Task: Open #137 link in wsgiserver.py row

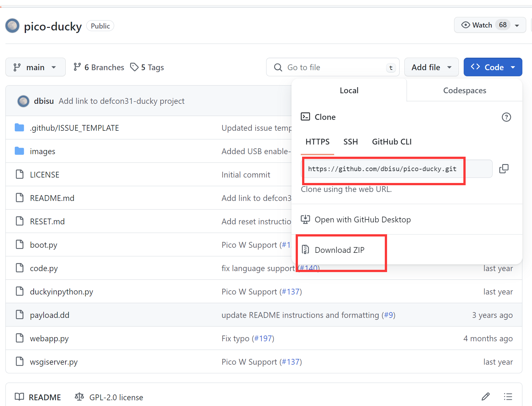Action: [x=291, y=362]
